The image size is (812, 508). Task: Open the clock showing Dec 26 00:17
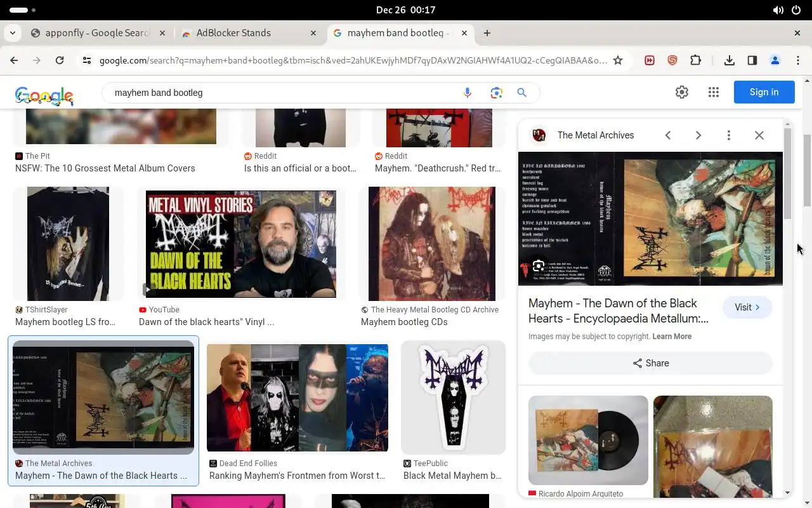coord(406,10)
